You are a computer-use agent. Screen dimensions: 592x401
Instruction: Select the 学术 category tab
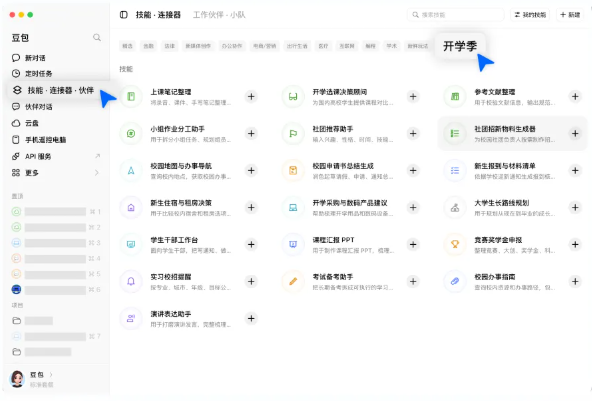click(392, 46)
